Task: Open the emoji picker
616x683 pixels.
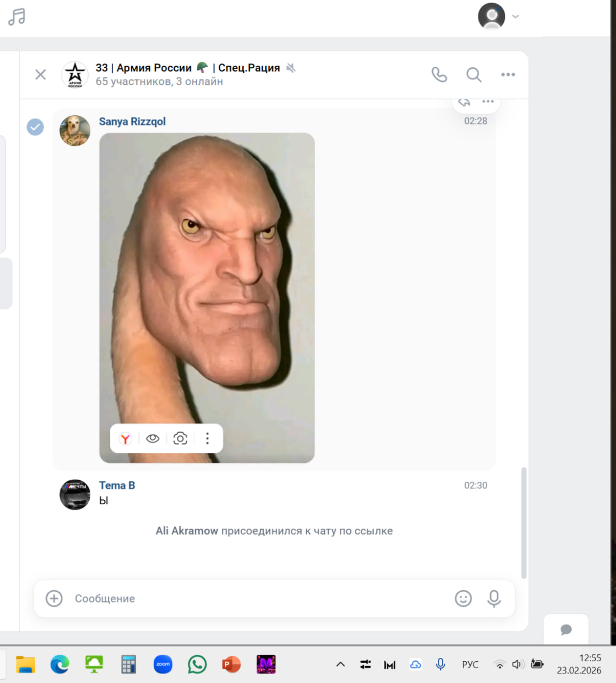Action: click(463, 599)
